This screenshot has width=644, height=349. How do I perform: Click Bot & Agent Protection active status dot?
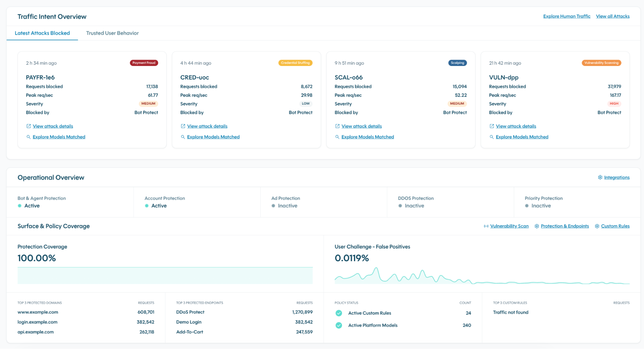click(20, 206)
